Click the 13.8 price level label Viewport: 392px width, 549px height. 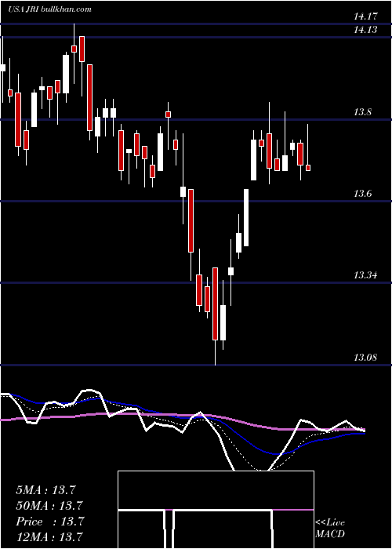(362, 112)
